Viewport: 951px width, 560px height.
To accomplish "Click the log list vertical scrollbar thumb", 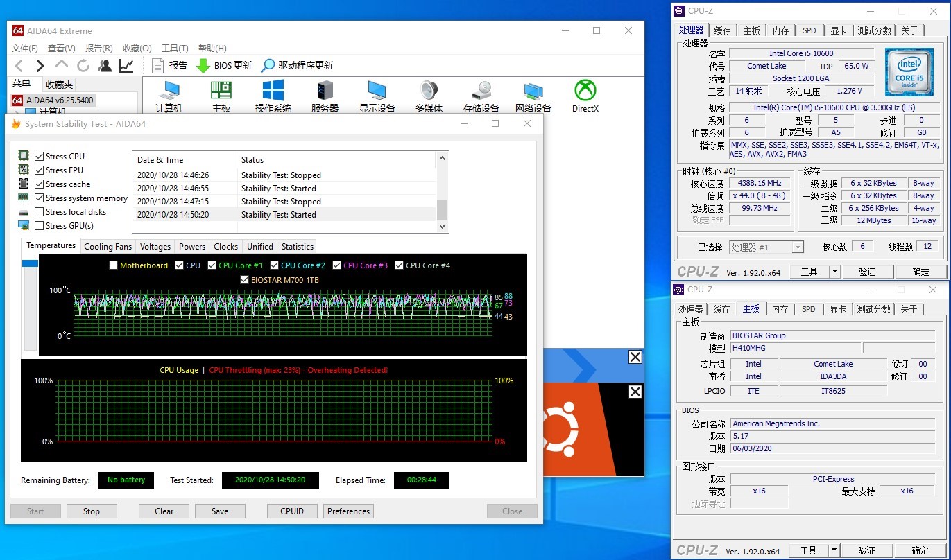I will click(442, 209).
